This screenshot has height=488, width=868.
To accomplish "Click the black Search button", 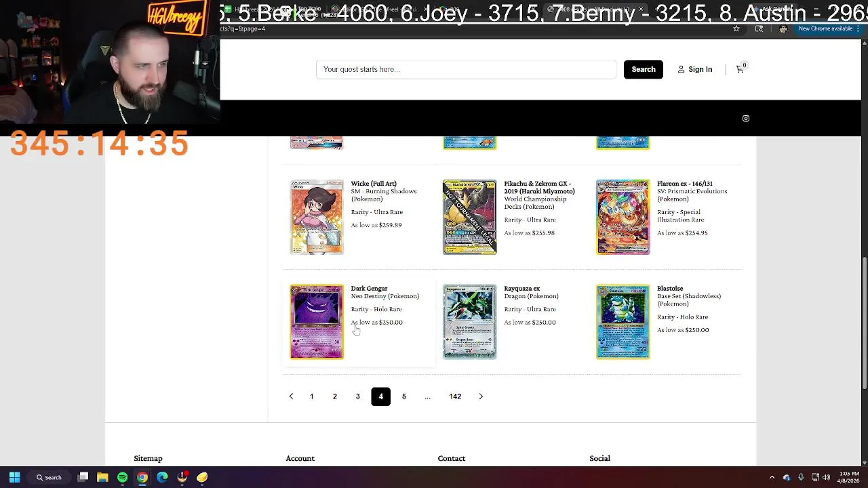I will coord(644,69).
